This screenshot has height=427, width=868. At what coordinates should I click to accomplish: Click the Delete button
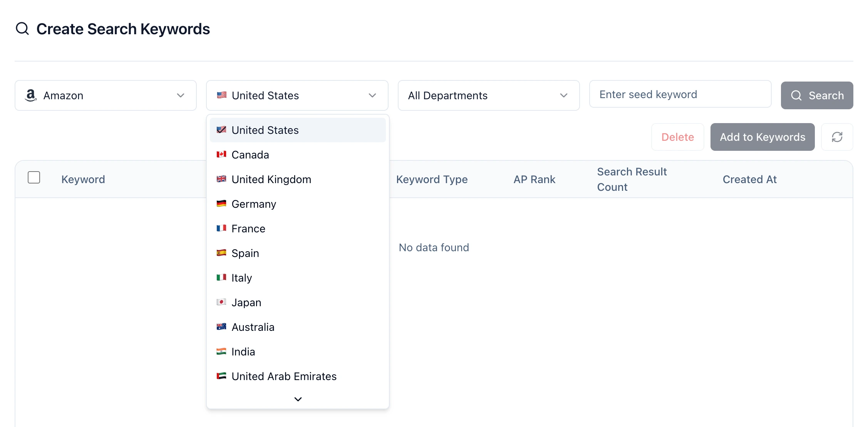point(677,137)
